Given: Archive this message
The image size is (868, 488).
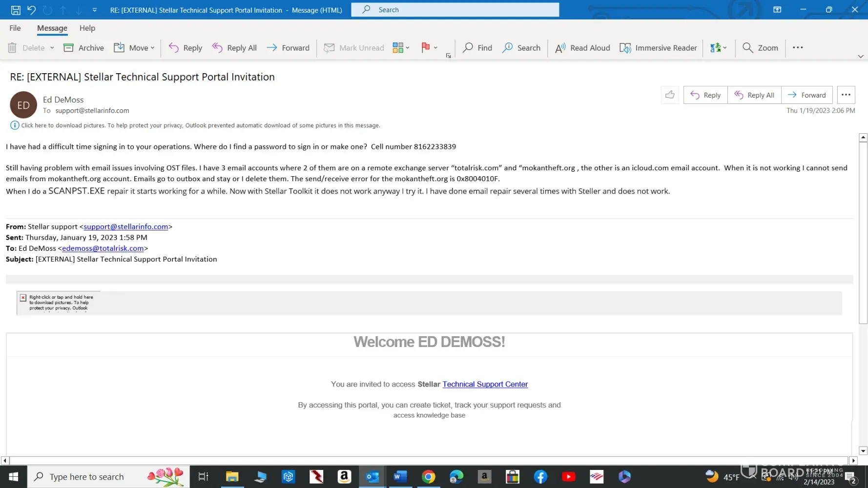Looking at the screenshot, I should coord(84,48).
